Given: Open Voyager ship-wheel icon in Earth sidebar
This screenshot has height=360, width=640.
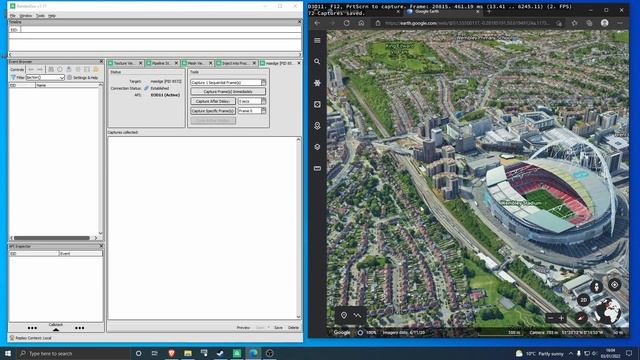Looking at the screenshot, I should [x=317, y=83].
